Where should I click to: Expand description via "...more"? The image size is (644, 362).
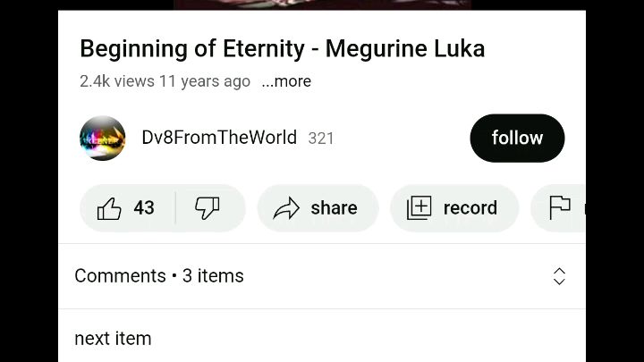[286, 81]
